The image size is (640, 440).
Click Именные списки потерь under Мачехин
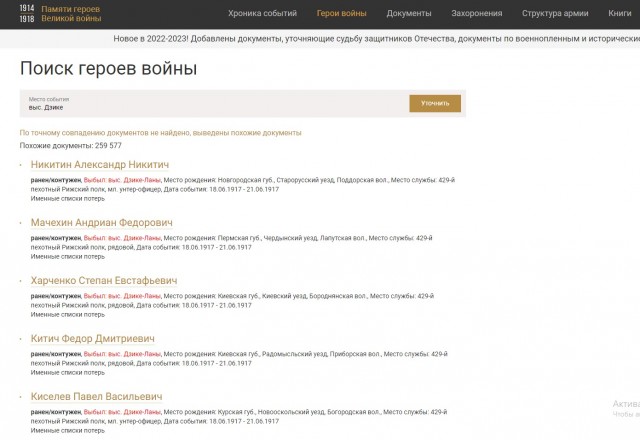(68, 257)
